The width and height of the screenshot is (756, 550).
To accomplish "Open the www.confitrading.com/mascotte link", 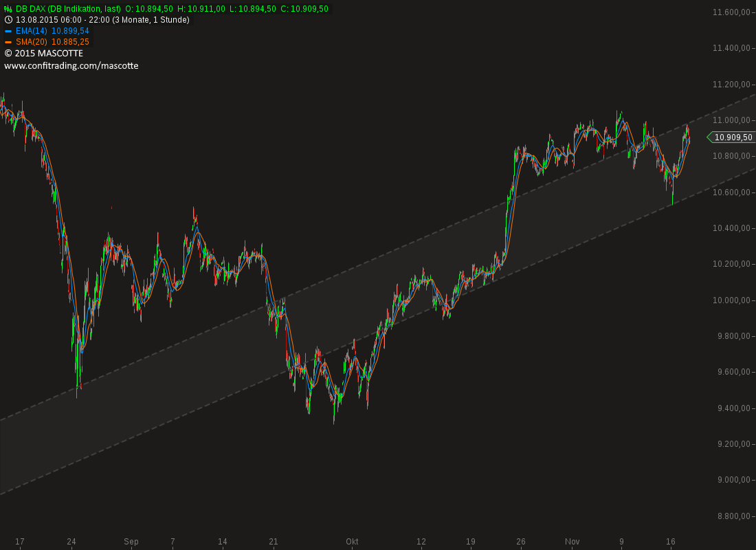I will (x=71, y=65).
